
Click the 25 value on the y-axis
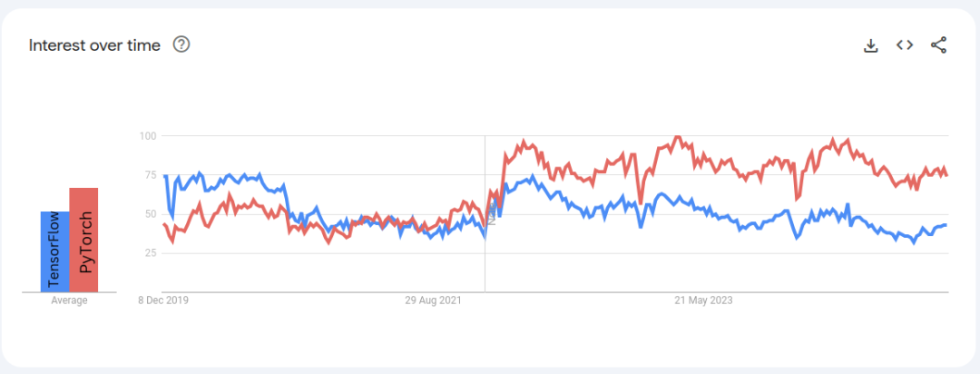pos(148,252)
